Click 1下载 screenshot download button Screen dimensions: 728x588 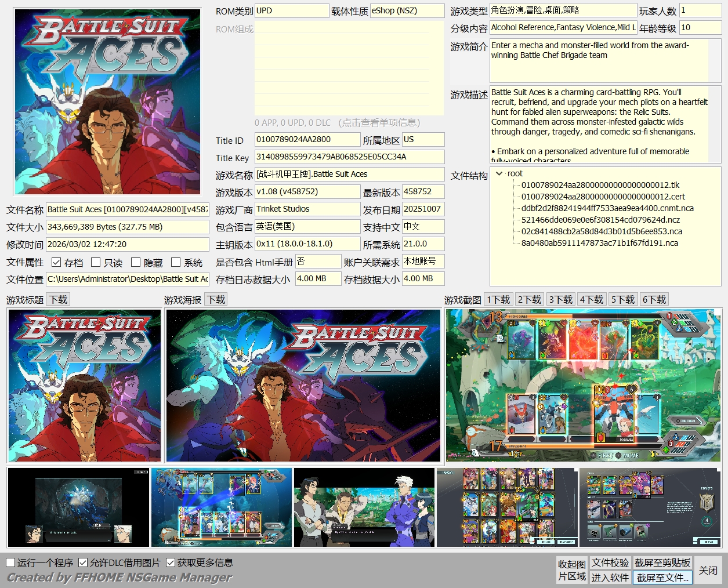pyautogui.click(x=498, y=300)
